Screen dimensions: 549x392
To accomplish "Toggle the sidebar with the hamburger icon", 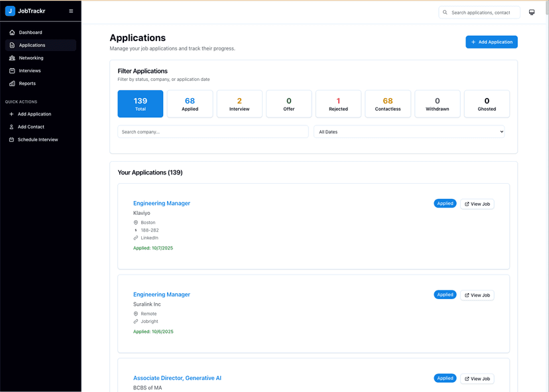I will [x=71, y=11].
